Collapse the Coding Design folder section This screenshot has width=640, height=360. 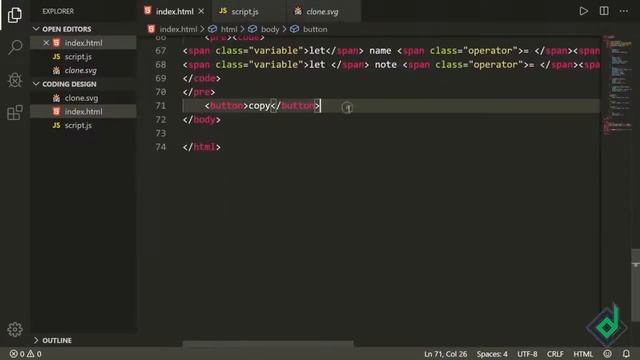click(x=69, y=84)
